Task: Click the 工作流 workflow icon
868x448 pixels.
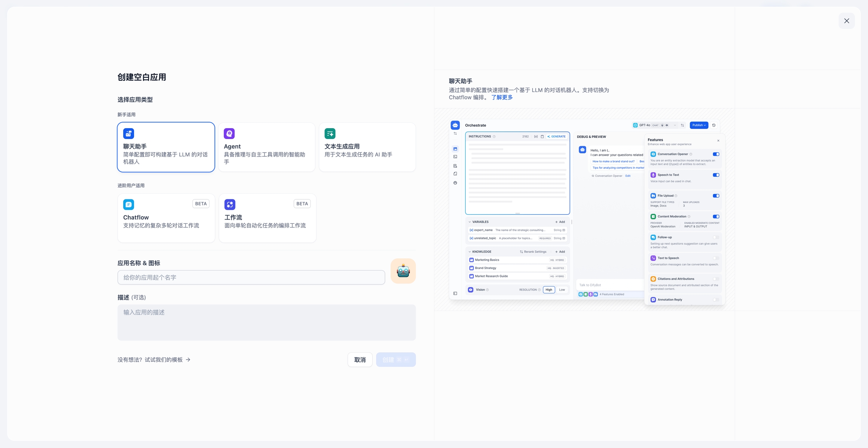Action: coord(229,204)
